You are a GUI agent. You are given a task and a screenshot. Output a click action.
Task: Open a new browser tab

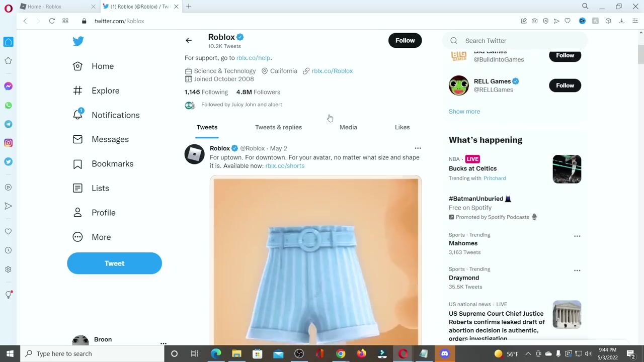(x=189, y=7)
